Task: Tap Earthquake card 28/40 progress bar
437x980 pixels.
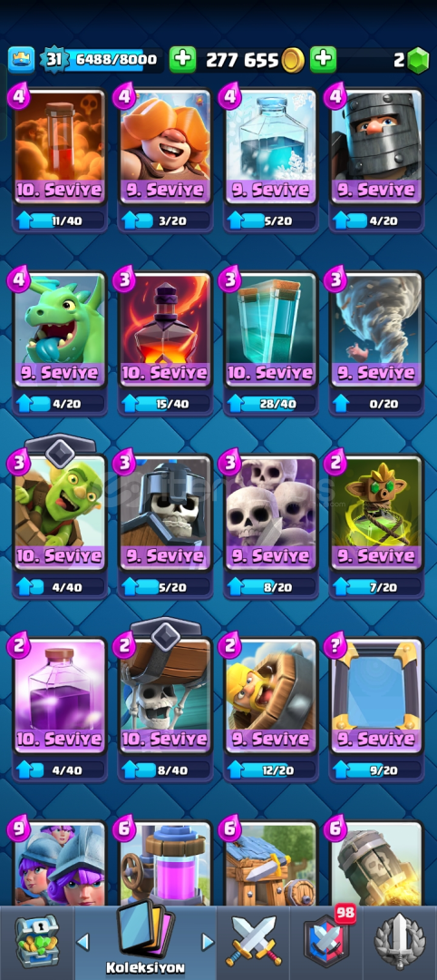Action: coord(271,403)
